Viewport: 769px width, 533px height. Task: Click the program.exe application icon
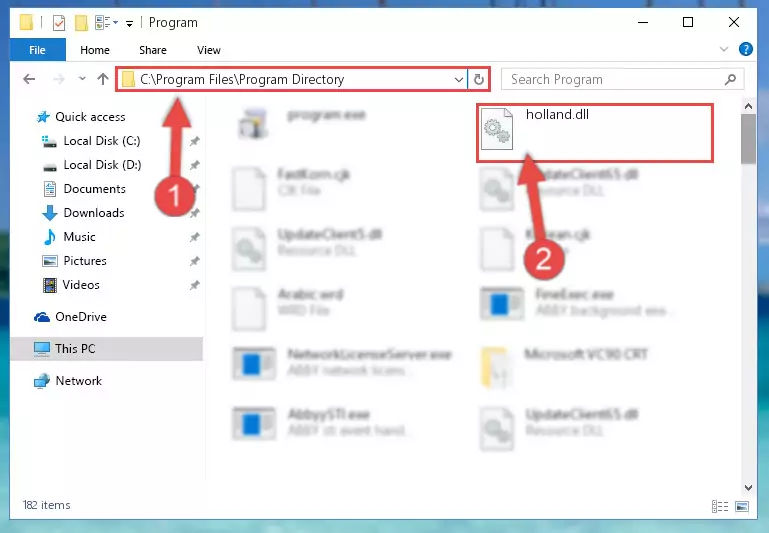[253, 123]
